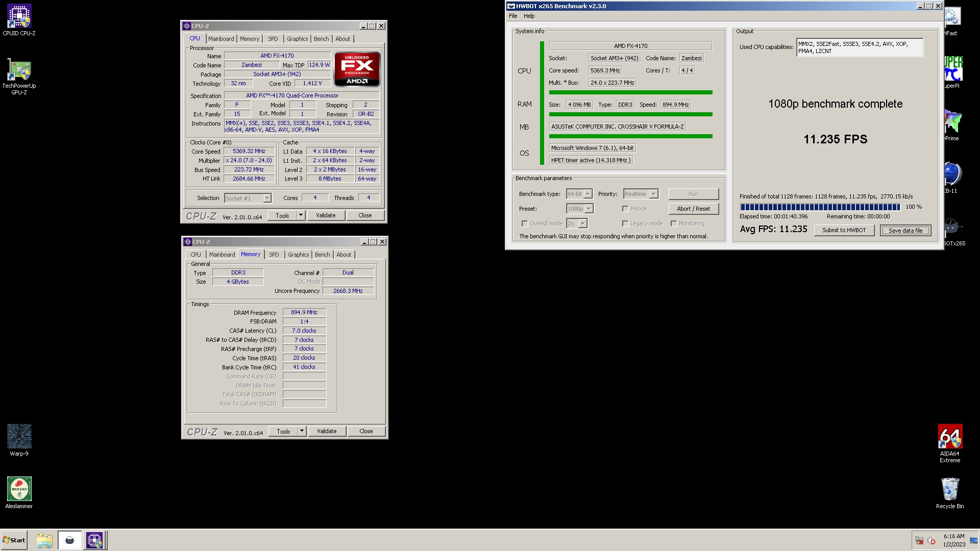The height and width of the screenshot is (551, 980).
Task: Click the HPET timer active field
Action: (591, 160)
